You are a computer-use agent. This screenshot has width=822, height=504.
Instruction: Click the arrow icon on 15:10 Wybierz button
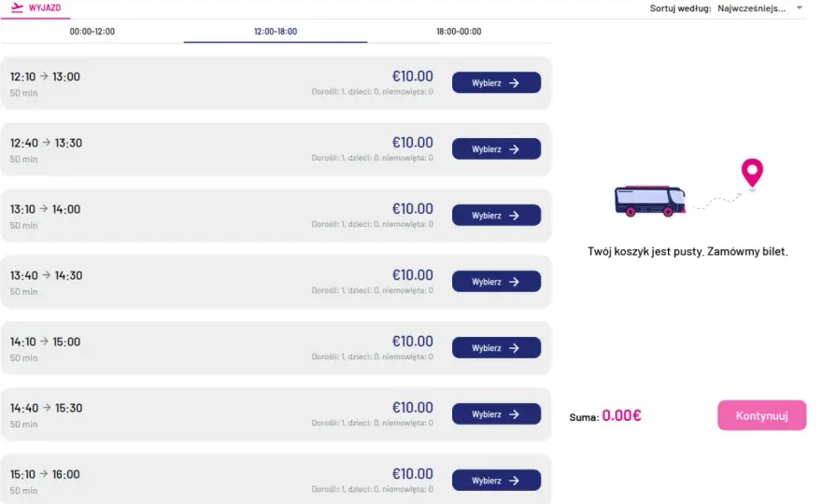coord(515,481)
